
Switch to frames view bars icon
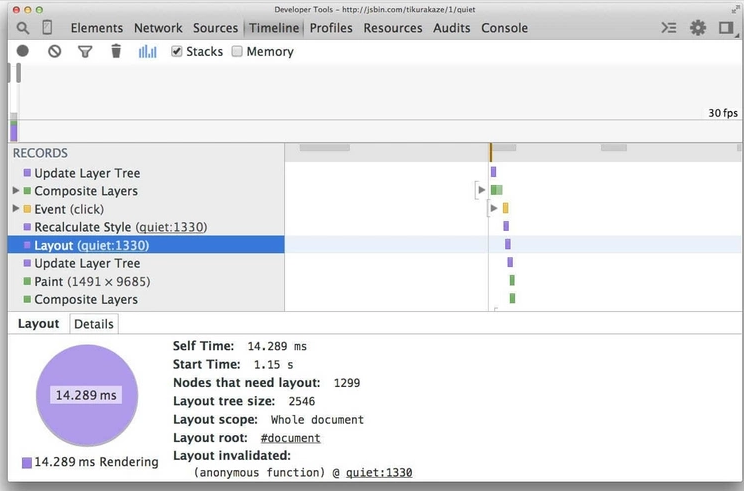(148, 51)
